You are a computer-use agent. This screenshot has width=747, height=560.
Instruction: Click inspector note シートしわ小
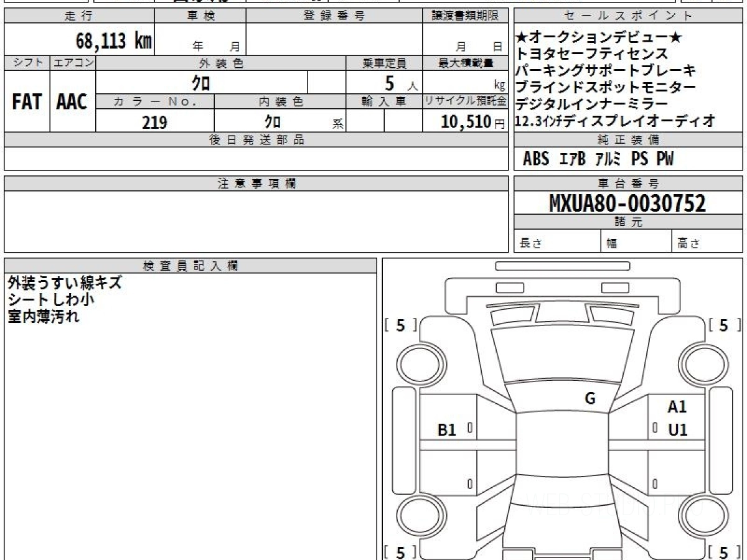pos(51,299)
